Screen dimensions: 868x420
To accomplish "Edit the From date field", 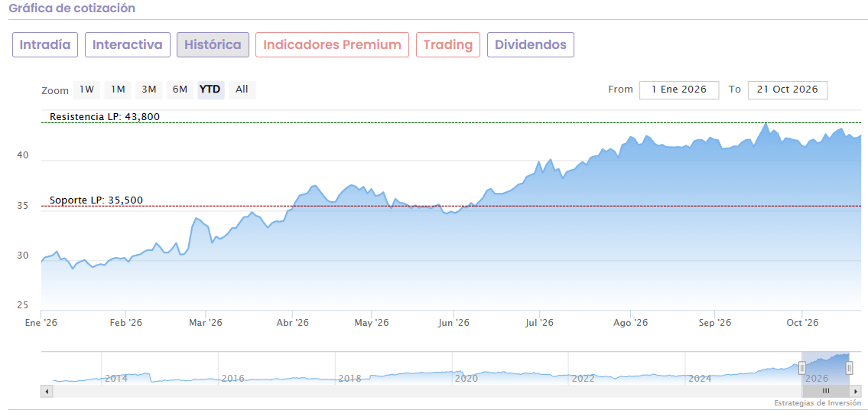I will pyautogui.click(x=679, y=90).
